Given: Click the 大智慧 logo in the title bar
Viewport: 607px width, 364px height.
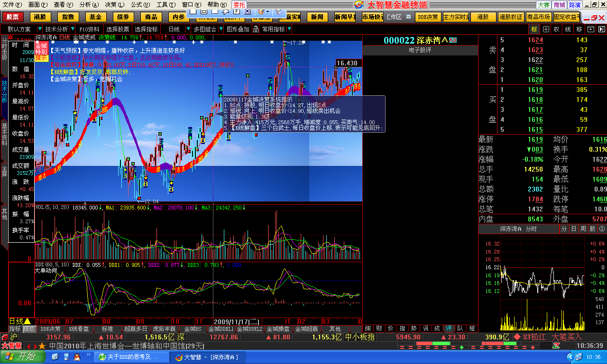Looking at the screenshot, I should click(359, 5).
